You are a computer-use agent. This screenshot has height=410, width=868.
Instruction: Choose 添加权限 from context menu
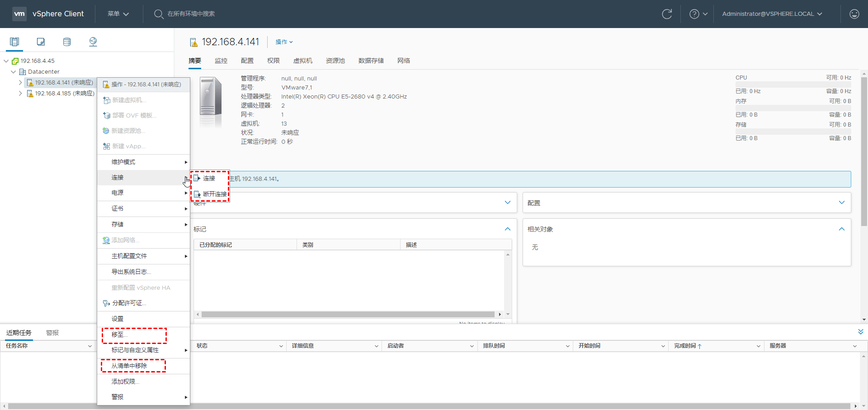[x=144, y=382]
